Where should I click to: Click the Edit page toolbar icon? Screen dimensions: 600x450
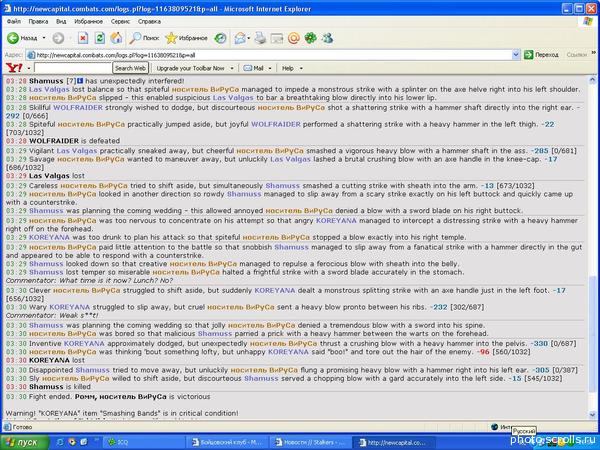(277, 38)
